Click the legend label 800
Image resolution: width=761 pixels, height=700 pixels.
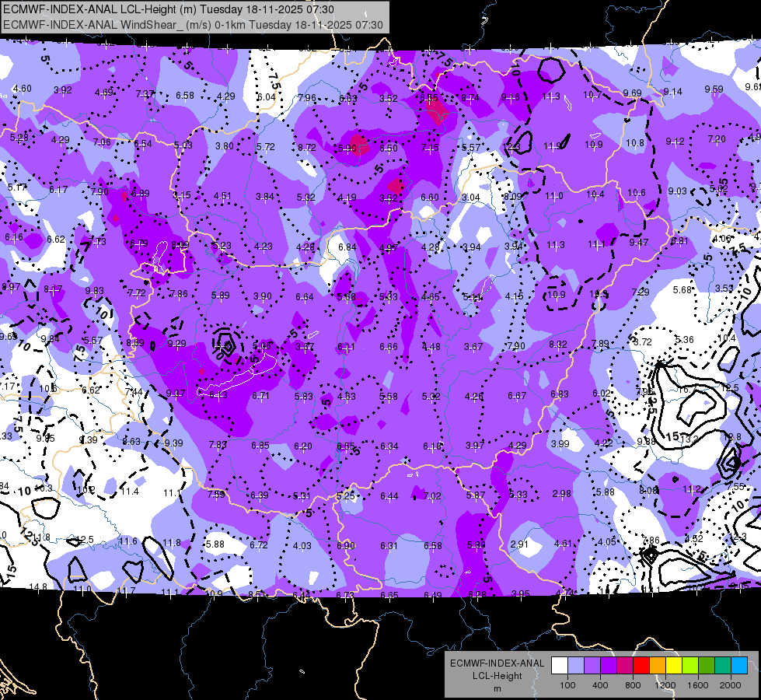[633, 685]
